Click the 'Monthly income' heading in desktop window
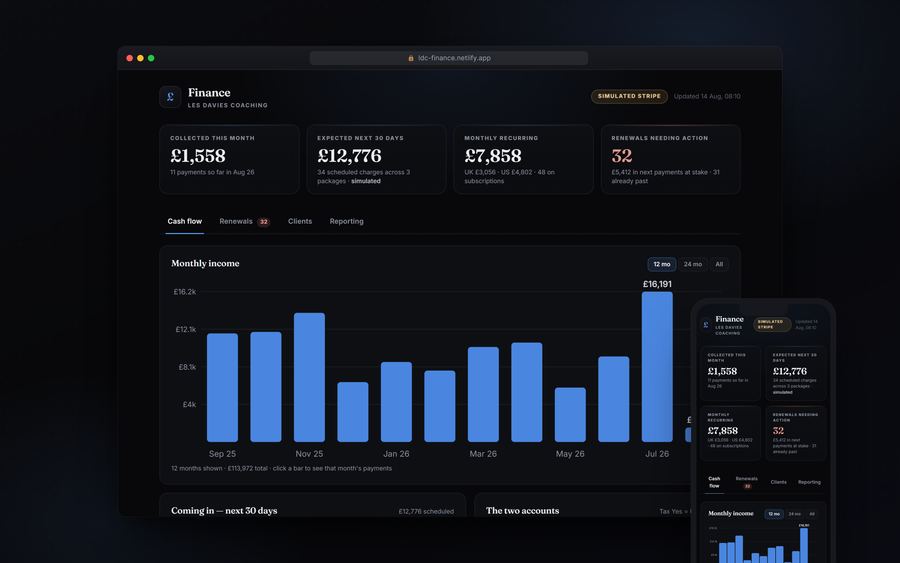 [x=205, y=263]
